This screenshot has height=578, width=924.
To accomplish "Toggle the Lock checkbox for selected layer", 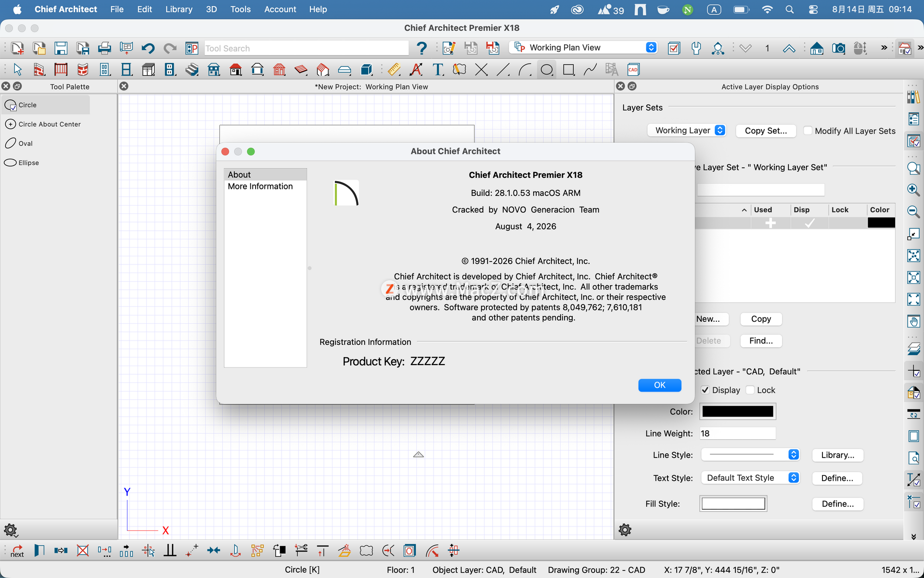I will [750, 390].
